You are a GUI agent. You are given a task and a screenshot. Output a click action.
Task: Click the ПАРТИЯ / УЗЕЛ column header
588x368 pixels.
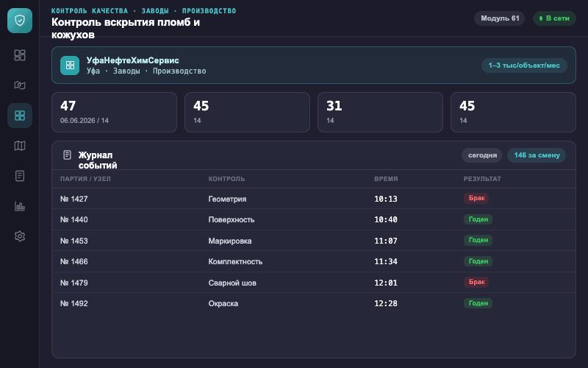point(85,179)
